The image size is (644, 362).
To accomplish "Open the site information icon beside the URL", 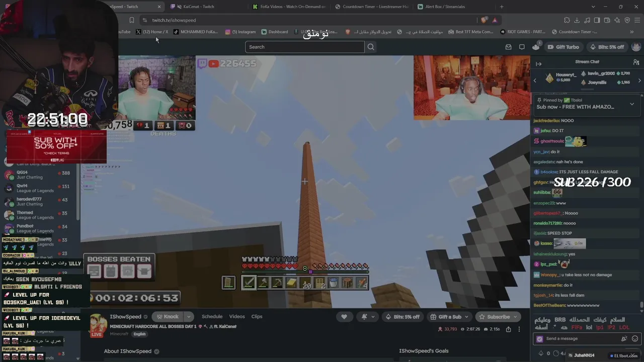I will 145,20.
